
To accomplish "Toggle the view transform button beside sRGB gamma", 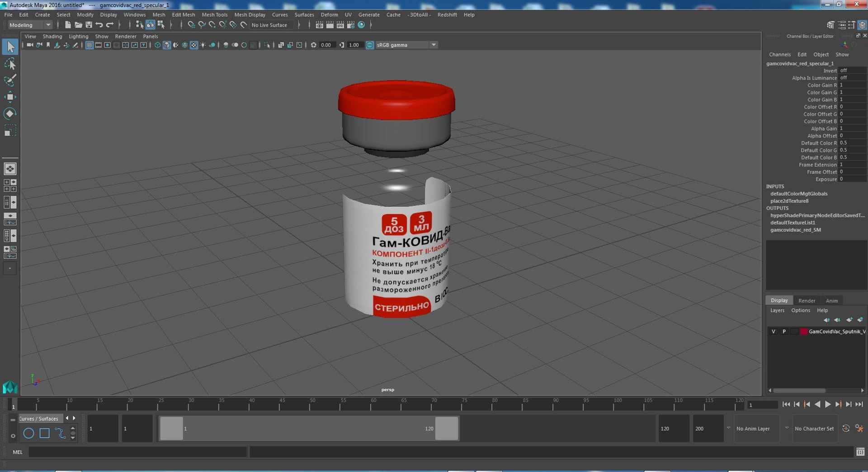I will pos(370,45).
